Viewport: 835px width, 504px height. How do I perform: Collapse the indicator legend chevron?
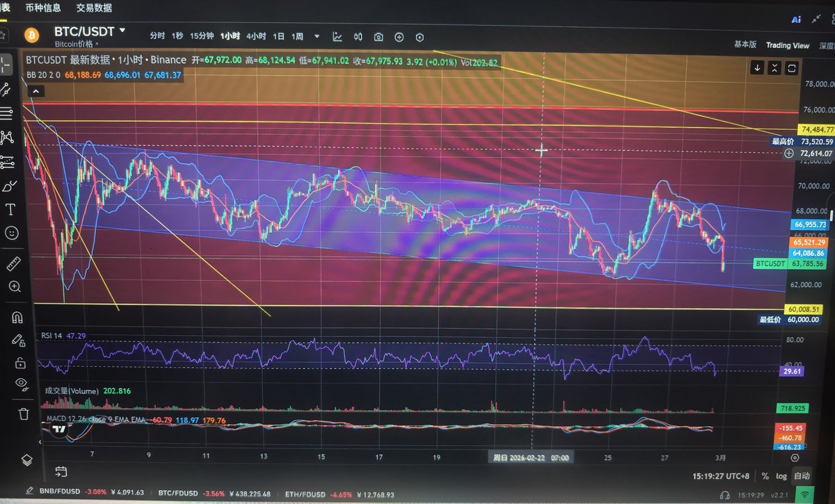pos(35,91)
